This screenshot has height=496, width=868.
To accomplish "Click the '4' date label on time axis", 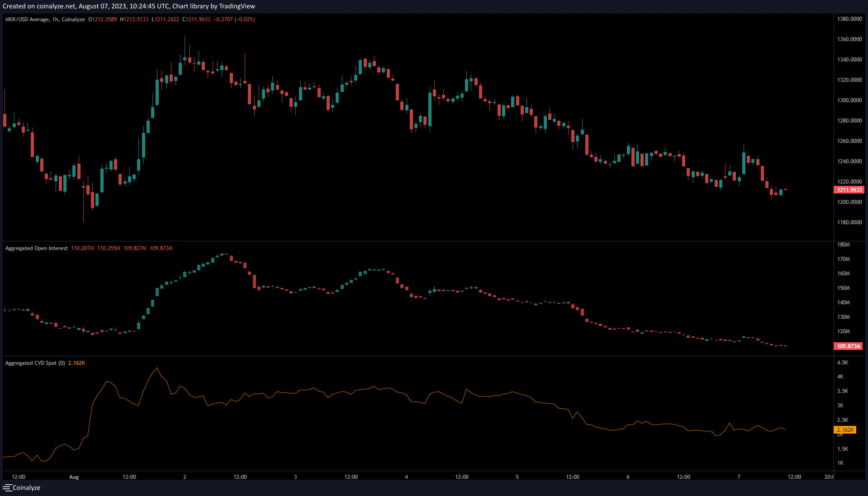I will coord(406,477).
